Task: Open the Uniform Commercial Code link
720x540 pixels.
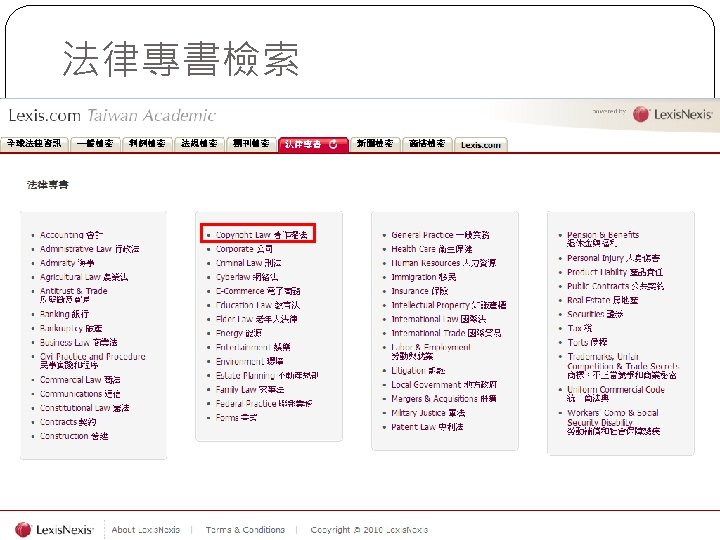Action: coord(616,394)
